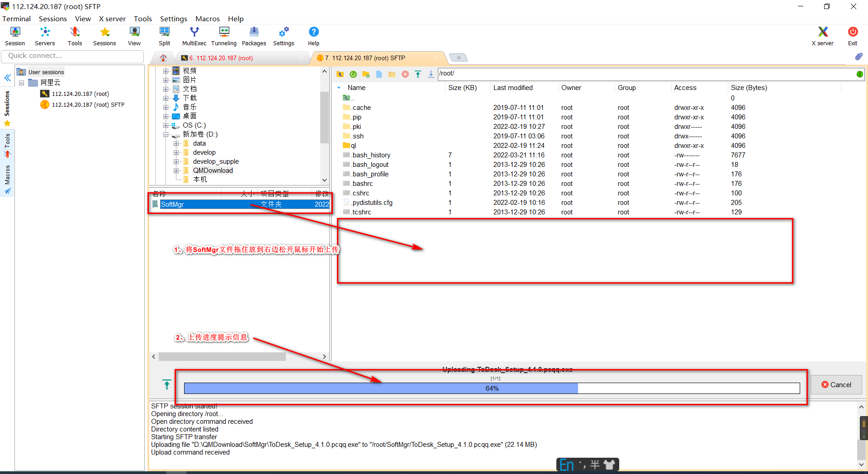
Task: Click the download files icon
Action: (430, 74)
